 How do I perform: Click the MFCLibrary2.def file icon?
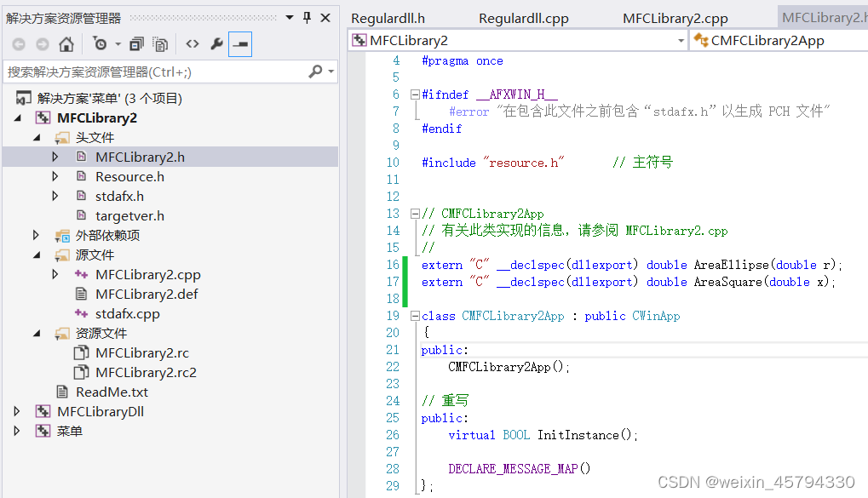[82, 294]
